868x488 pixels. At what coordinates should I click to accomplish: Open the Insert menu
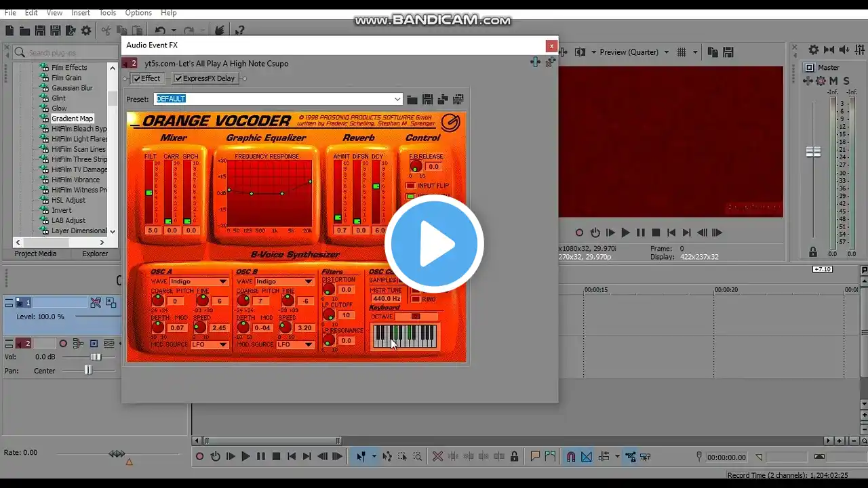point(81,13)
